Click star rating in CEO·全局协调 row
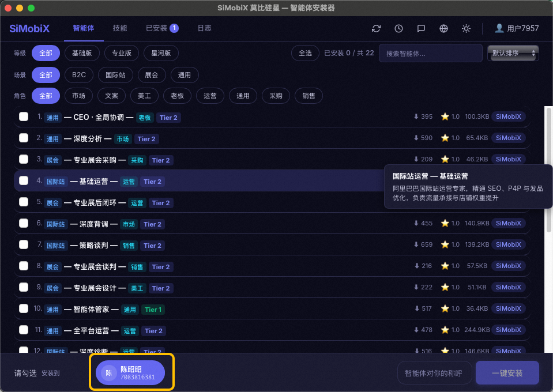This screenshot has height=392, width=553. pyautogui.click(x=450, y=116)
